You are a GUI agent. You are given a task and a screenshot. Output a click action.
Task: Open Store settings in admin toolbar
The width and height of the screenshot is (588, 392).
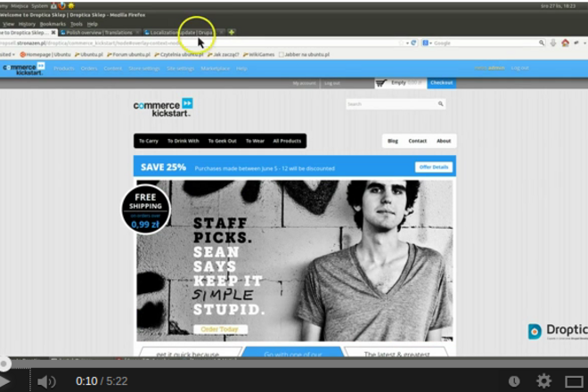coord(144,69)
